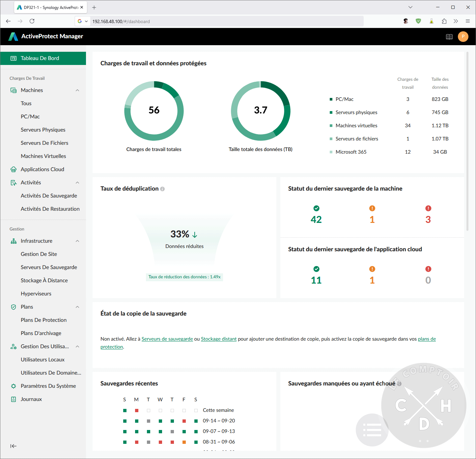Open Activités De Restauration
This screenshot has width=476, height=459.
click(x=50, y=209)
